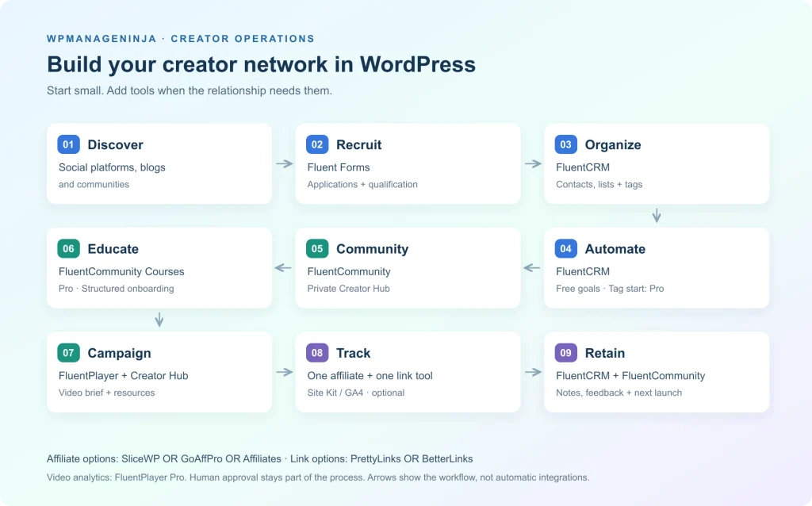Click 'Contacts, lists + tags' text
Screen dimensions: 812x506
tap(599, 184)
